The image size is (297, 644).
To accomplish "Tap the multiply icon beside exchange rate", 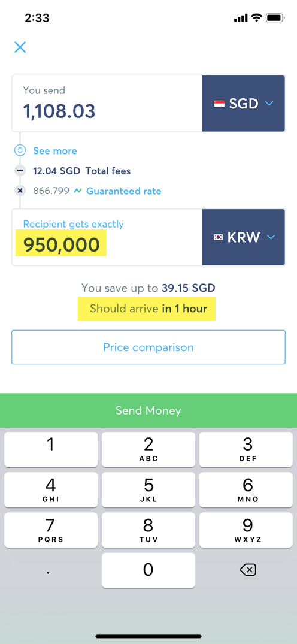I will tap(20, 191).
